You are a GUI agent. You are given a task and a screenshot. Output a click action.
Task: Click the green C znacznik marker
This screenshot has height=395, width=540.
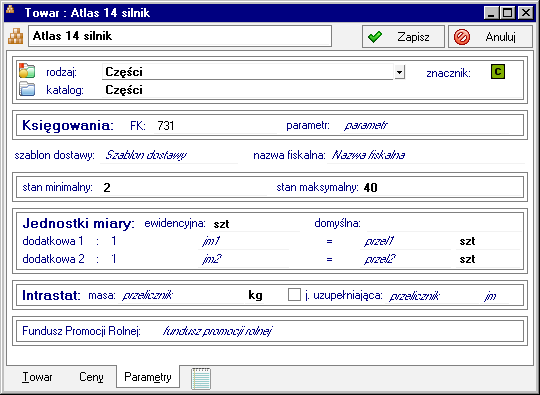[x=498, y=72]
